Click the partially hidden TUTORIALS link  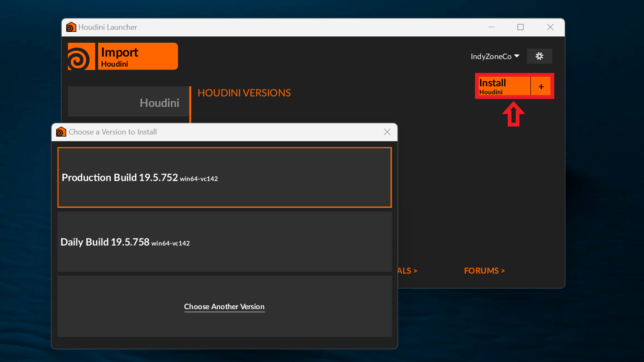[x=408, y=271]
